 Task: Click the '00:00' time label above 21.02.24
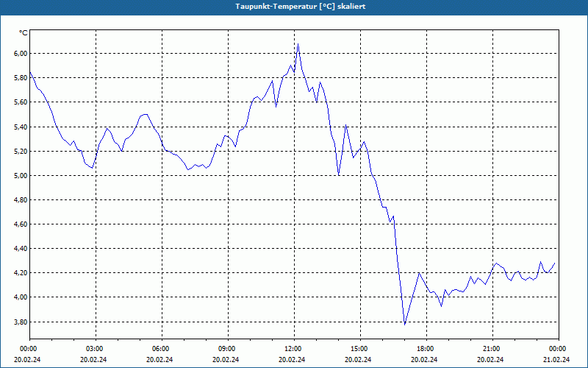tap(557, 349)
